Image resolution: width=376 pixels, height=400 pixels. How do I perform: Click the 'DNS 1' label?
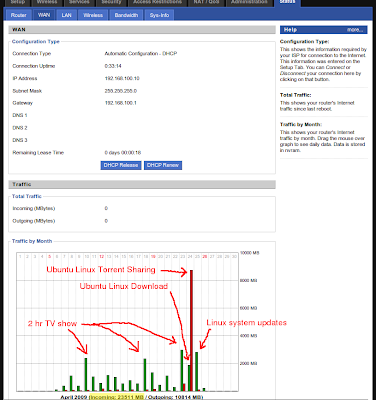[20, 115]
